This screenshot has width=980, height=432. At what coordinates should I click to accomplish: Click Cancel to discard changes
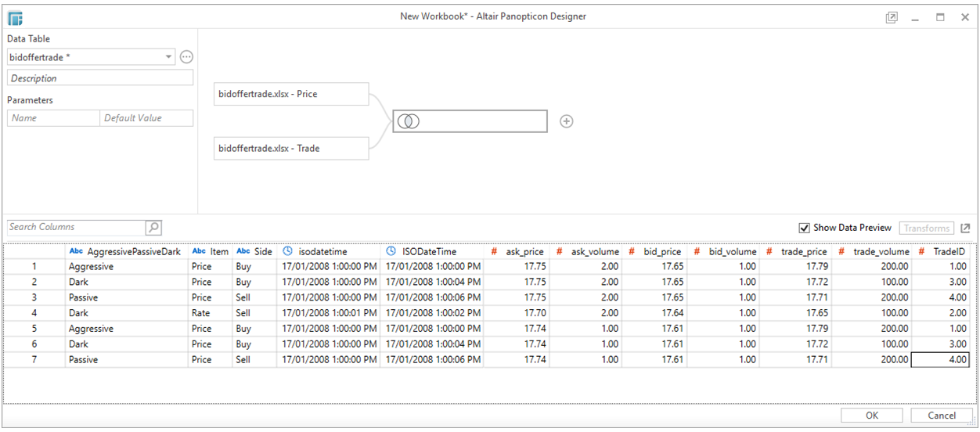(942, 416)
